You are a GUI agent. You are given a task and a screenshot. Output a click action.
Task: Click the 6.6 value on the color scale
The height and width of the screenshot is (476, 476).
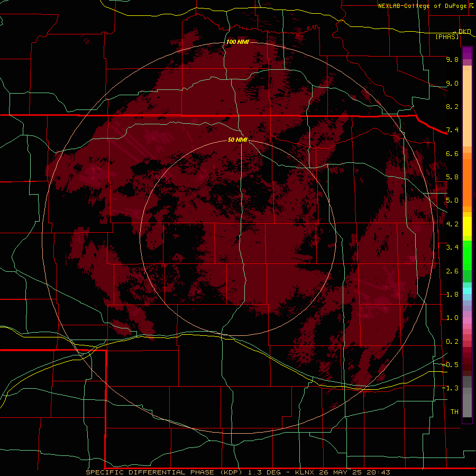[452, 153]
